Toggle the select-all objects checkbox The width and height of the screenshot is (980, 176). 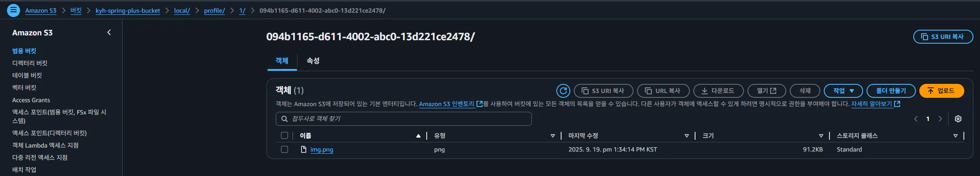click(284, 136)
